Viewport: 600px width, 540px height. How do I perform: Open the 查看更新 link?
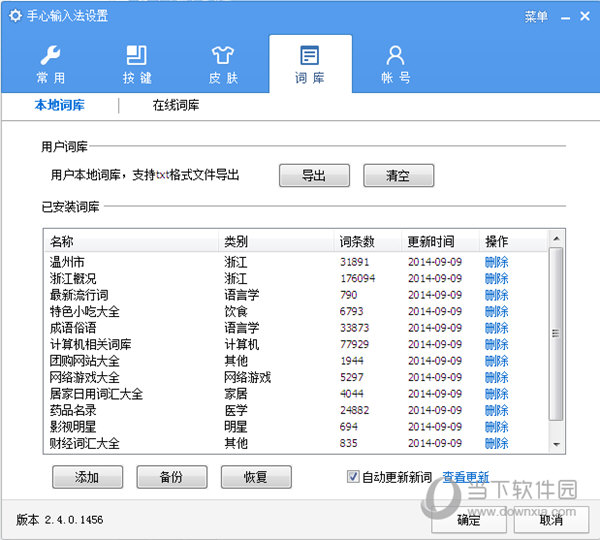466,477
